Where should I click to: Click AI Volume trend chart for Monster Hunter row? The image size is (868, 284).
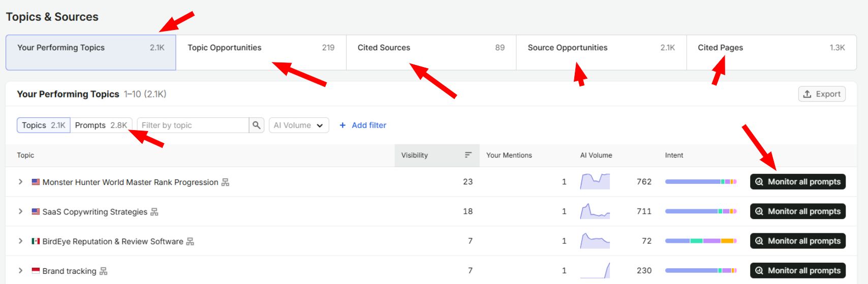595,181
